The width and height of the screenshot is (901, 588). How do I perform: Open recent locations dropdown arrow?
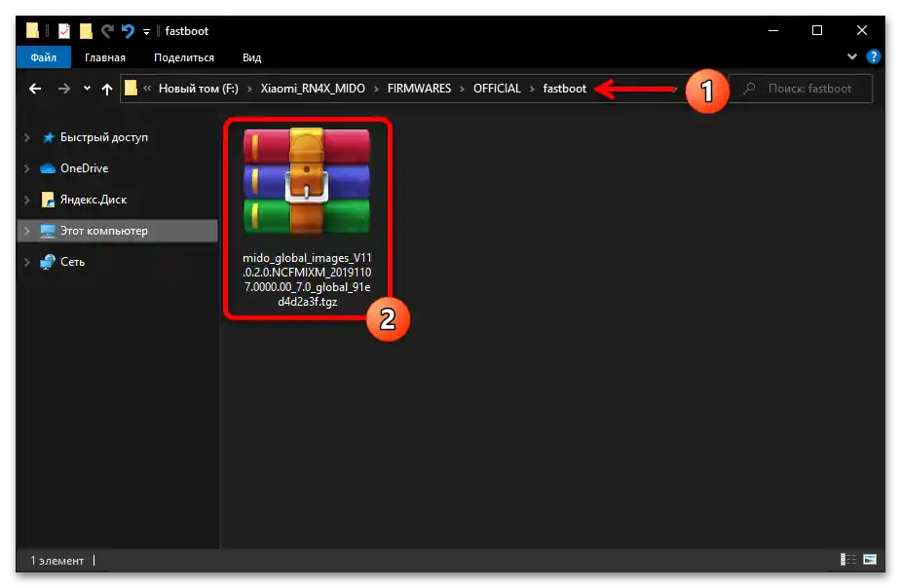(87, 89)
